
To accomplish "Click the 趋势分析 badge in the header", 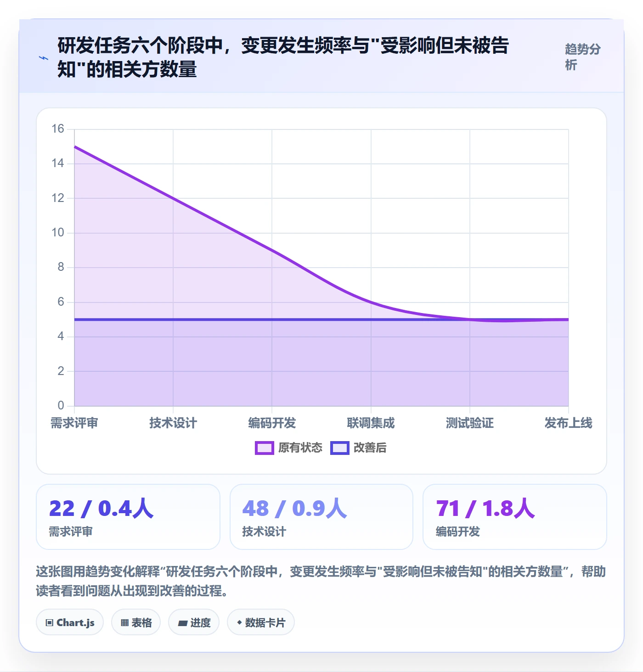I will (x=583, y=57).
